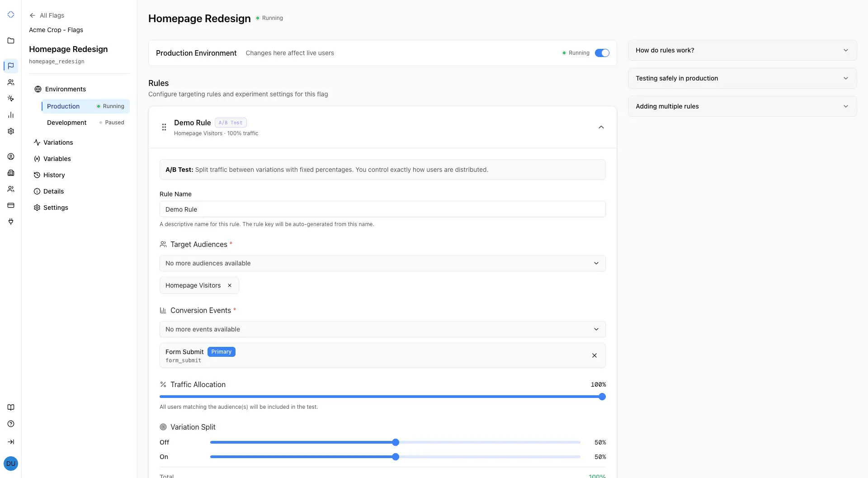Go back to All Flags
The height and width of the screenshot is (478, 868).
tap(47, 15)
